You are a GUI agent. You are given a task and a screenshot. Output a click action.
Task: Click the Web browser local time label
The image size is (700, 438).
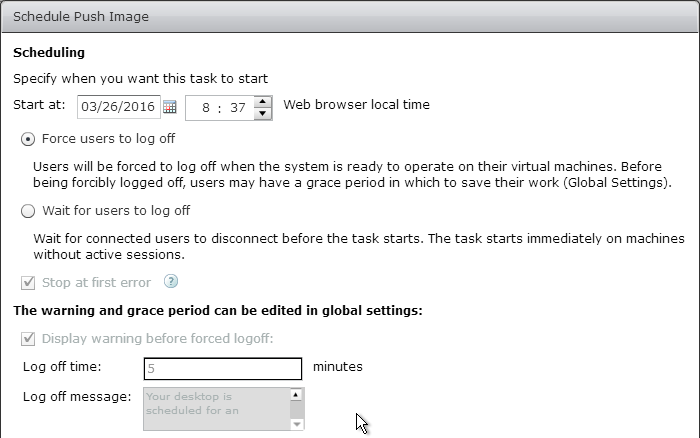pos(357,104)
